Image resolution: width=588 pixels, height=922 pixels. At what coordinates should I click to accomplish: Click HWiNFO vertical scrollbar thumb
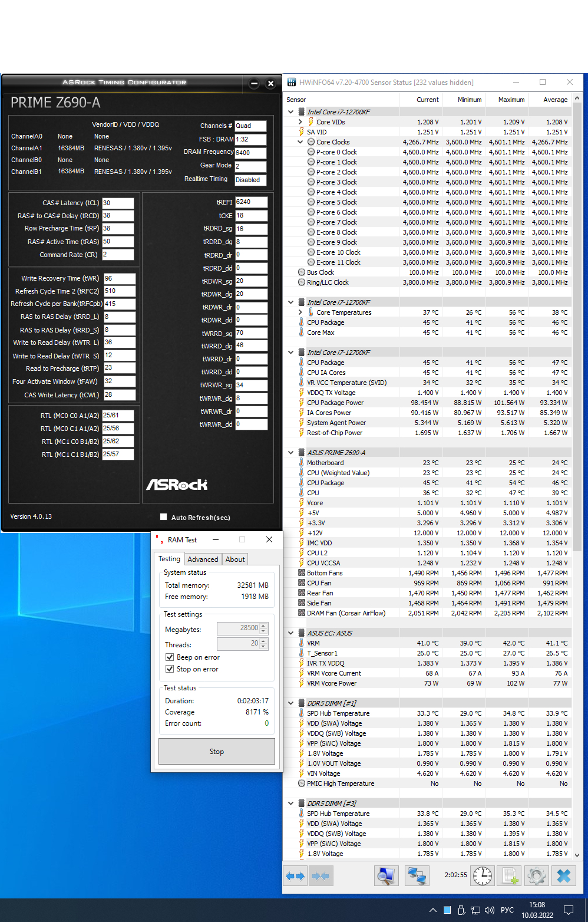coord(577,327)
